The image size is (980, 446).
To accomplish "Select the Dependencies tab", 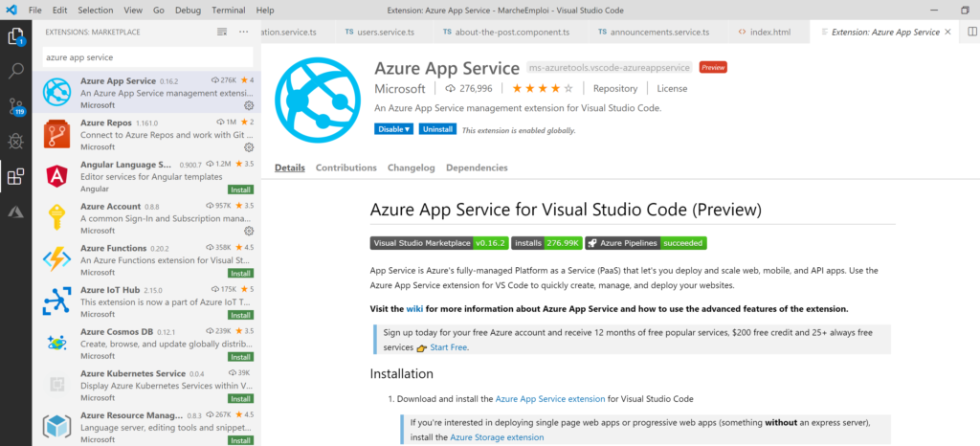I will [x=477, y=167].
